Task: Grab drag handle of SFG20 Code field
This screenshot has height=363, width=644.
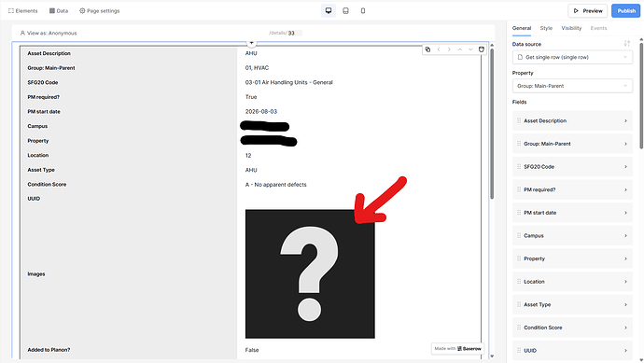Action: point(519,167)
